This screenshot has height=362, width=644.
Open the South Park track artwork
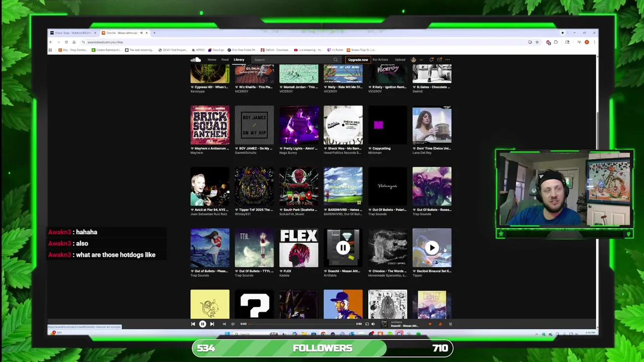click(299, 186)
